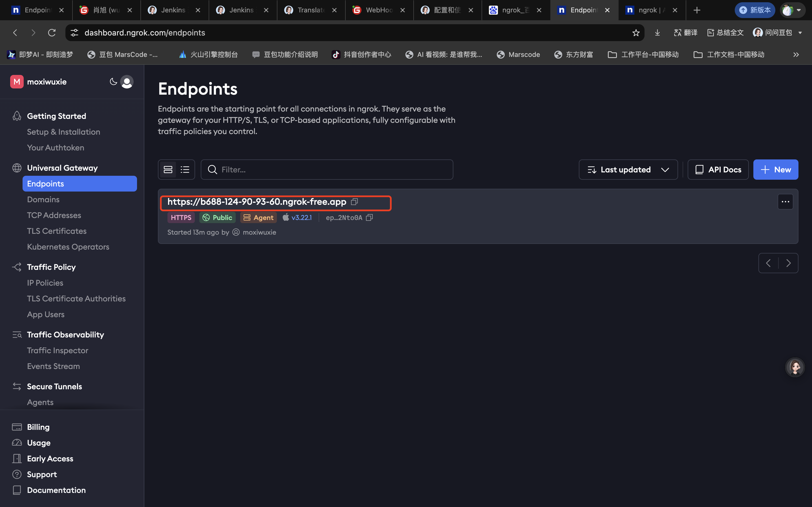Open the Last updated sort dropdown

click(628, 170)
